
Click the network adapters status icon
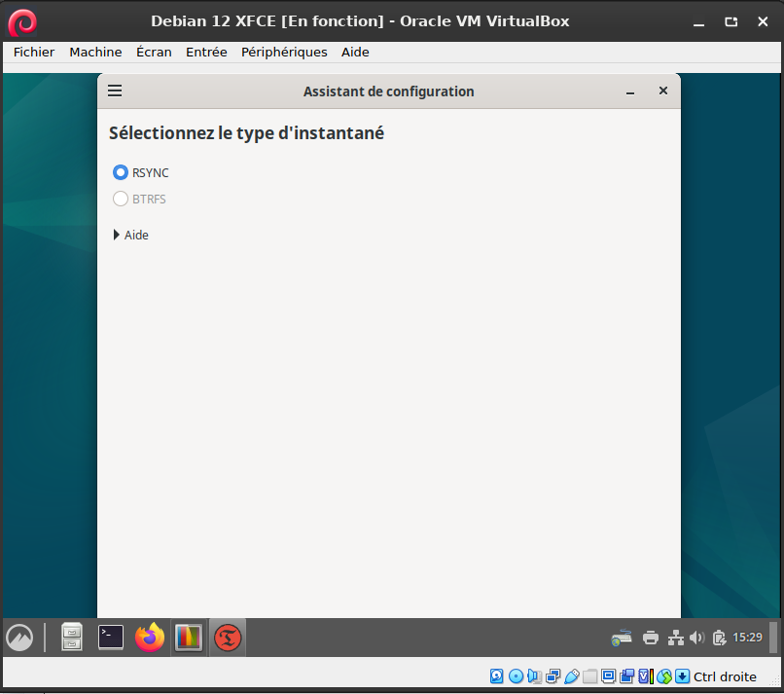(553, 676)
